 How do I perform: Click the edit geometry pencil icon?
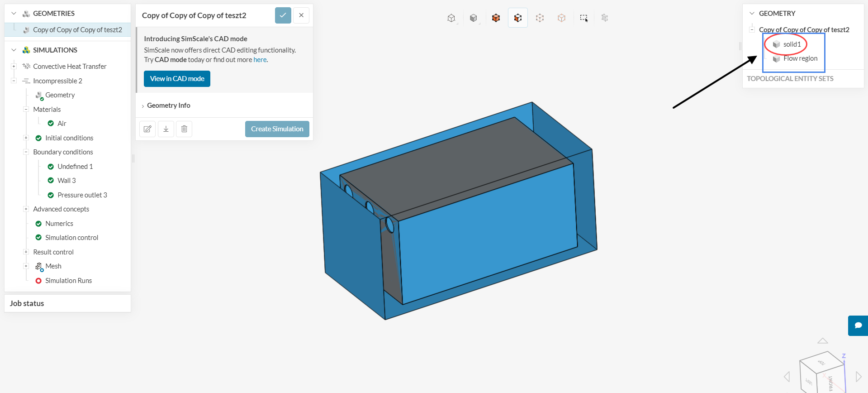[147, 129]
